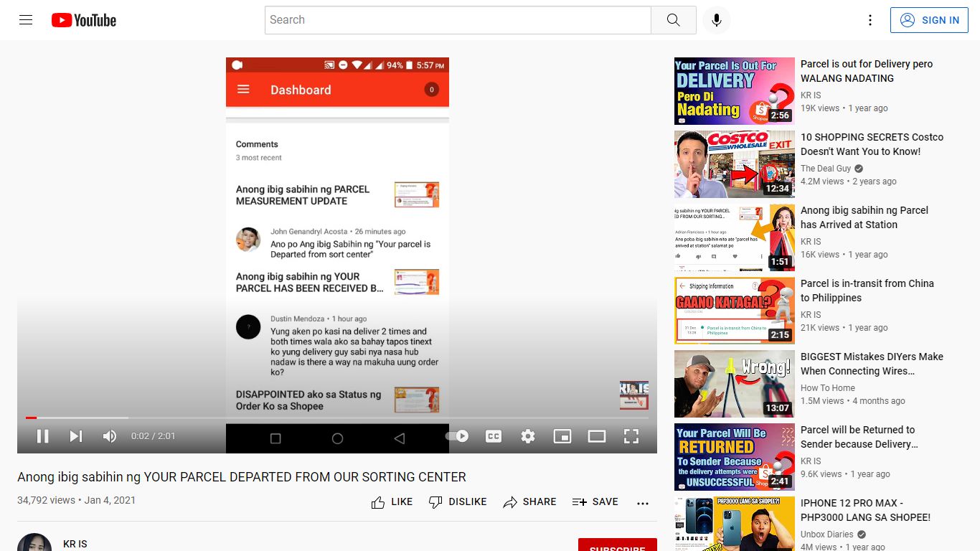Dislike the video
The width and height of the screenshot is (980, 551).
click(457, 502)
